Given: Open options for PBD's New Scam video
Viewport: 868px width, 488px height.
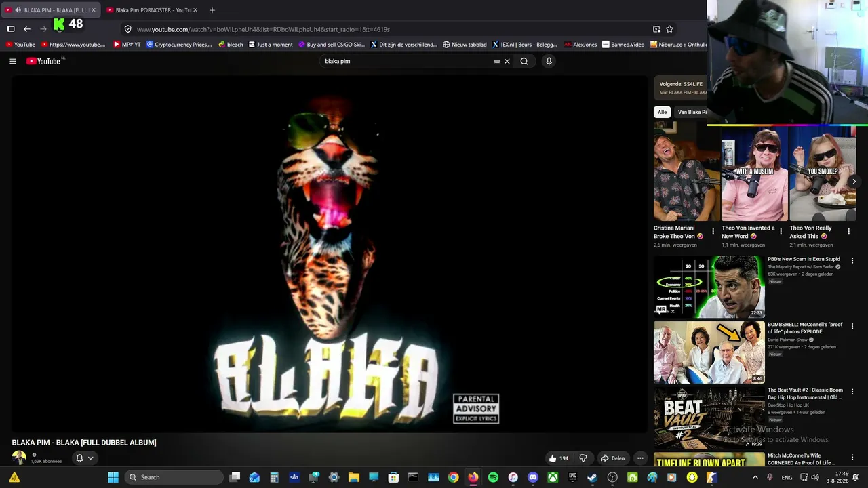Looking at the screenshot, I should coord(852,260).
